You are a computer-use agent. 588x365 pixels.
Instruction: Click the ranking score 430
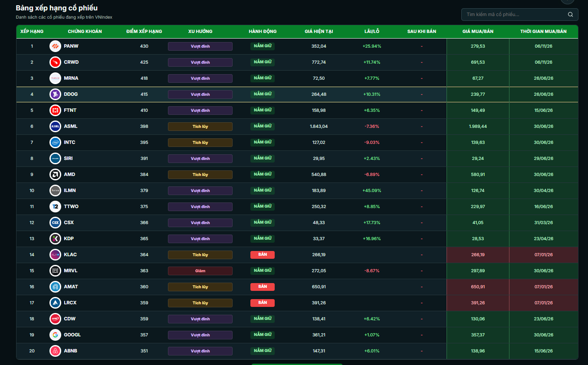coord(144,46)
